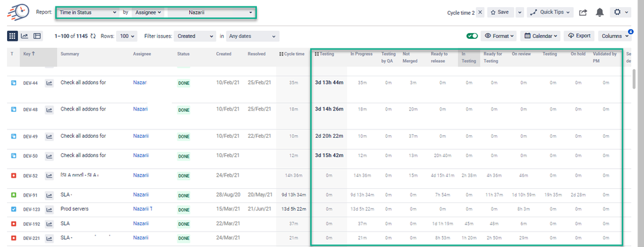Screen dimensions: 644x247
Task: Open assignee link in DEV-123 row
Action: [x=143, y=209]
